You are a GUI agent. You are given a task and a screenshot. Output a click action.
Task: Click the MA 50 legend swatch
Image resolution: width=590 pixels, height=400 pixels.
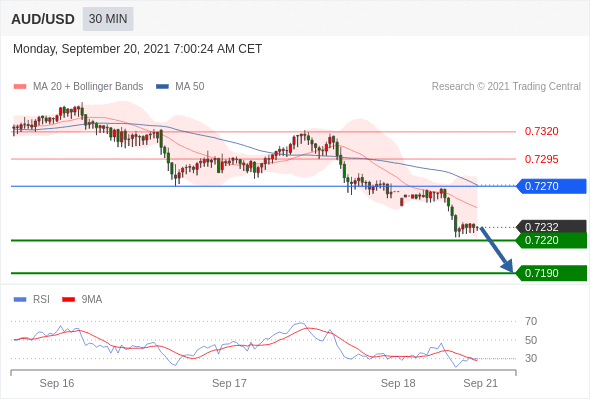pos(162,87)
